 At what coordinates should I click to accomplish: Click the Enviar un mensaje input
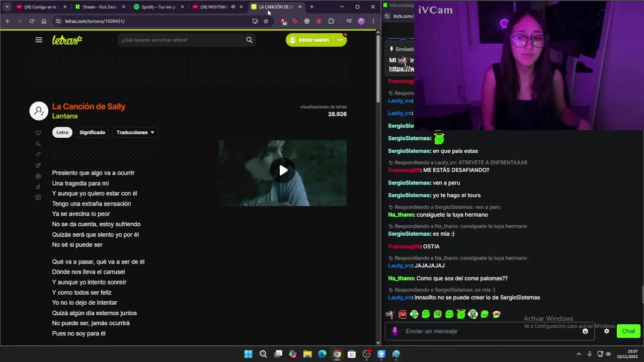pos(491,331)
